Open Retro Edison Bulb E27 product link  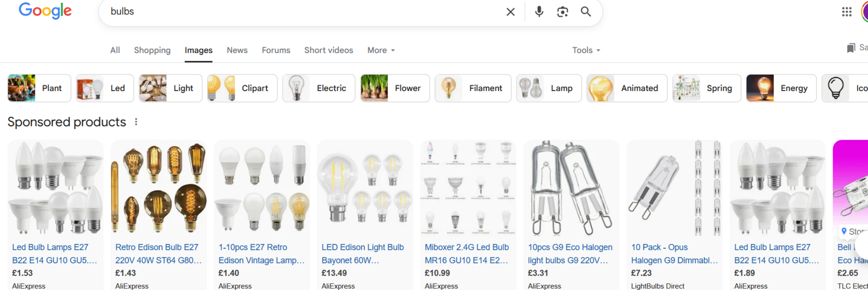(x=157, y=253)
